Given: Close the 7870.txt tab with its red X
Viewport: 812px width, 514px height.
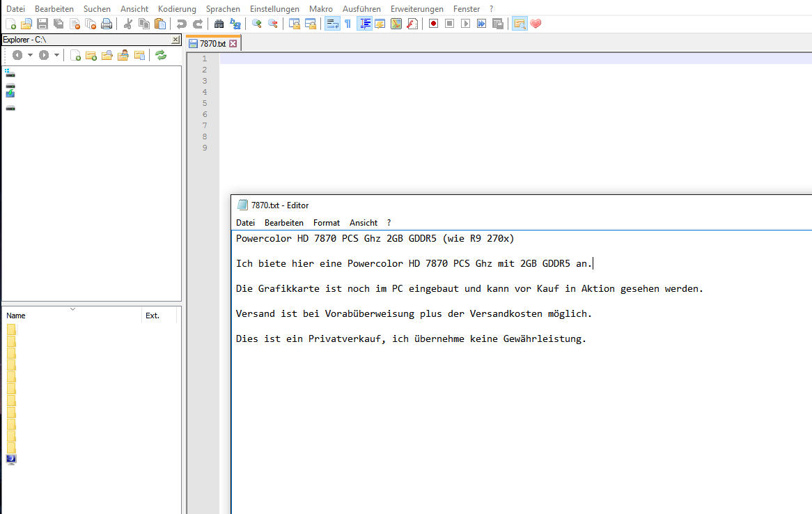Looking at the screenshot, I should [233, 43].
